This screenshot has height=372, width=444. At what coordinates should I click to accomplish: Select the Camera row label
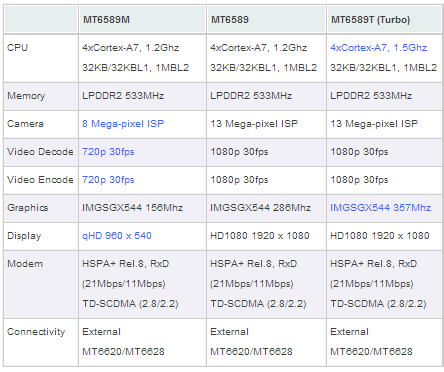click(25, 124)
